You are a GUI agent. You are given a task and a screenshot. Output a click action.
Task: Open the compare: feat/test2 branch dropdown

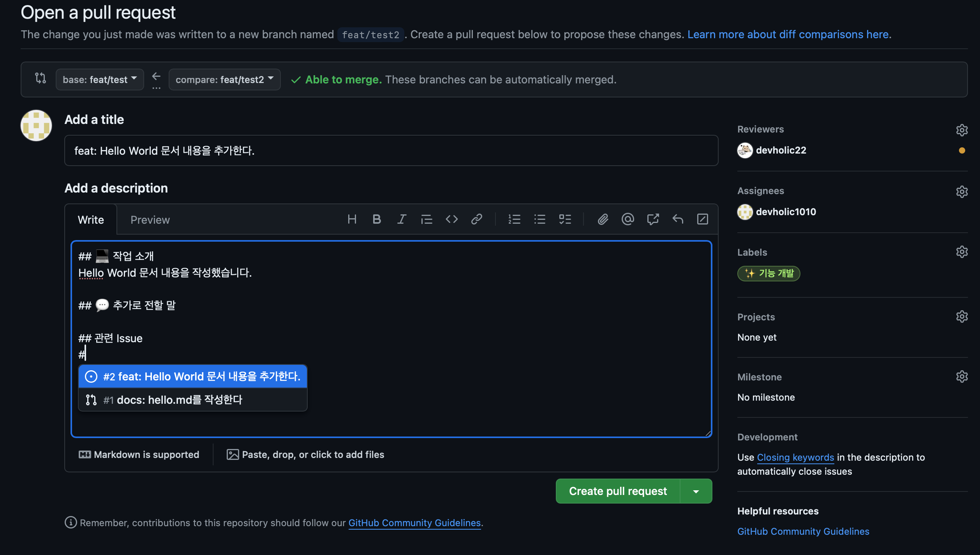click(x=224, y=80)
